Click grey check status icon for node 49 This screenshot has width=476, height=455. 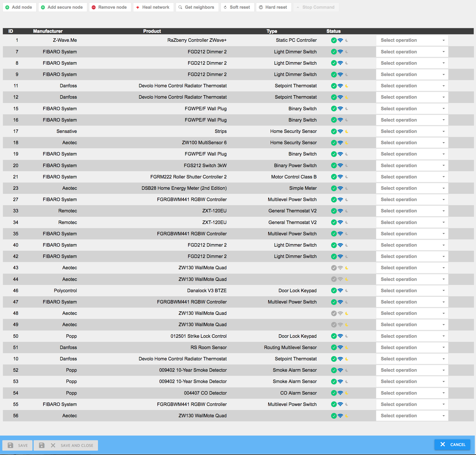[334, 325]
